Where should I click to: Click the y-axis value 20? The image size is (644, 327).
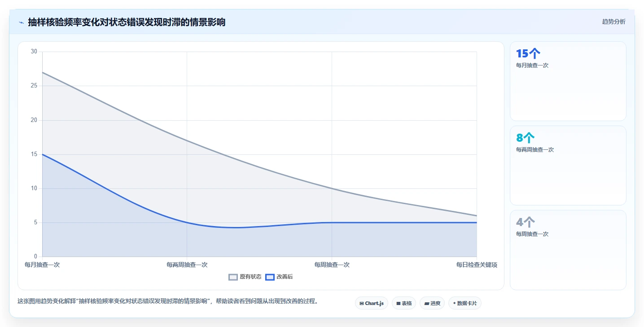pyautogui.click(x=34, y=120)
